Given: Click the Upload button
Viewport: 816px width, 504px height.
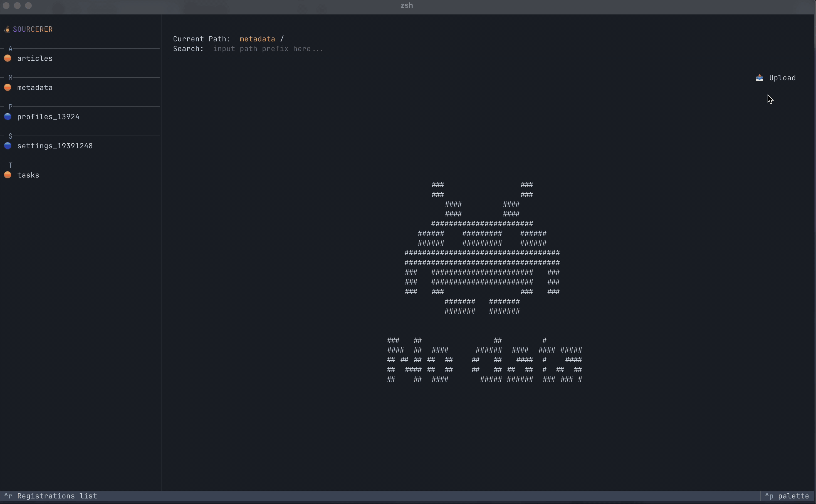Looking at the screenshot, I should pyautogui.click(x=782, y=78).
